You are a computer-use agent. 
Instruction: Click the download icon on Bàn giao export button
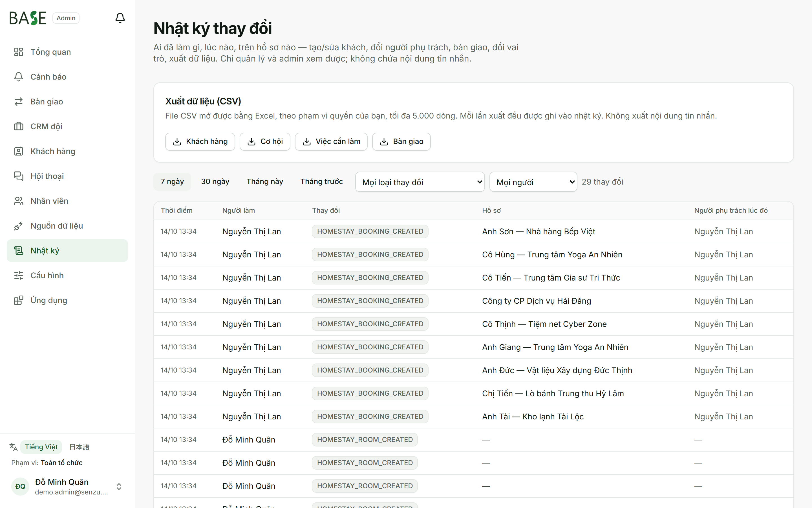pyautogui.click(x=384, y=142)
